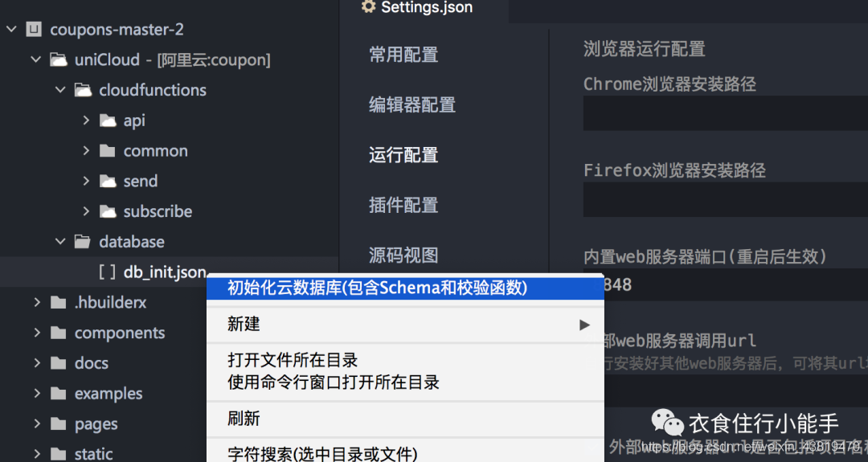Expand the .hbuilderx folder

click(x=37, y=302)
